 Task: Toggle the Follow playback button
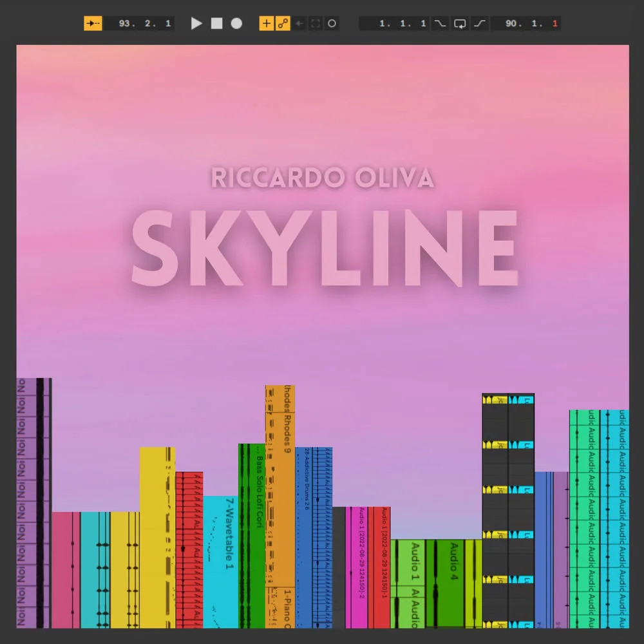click(93, 23)
